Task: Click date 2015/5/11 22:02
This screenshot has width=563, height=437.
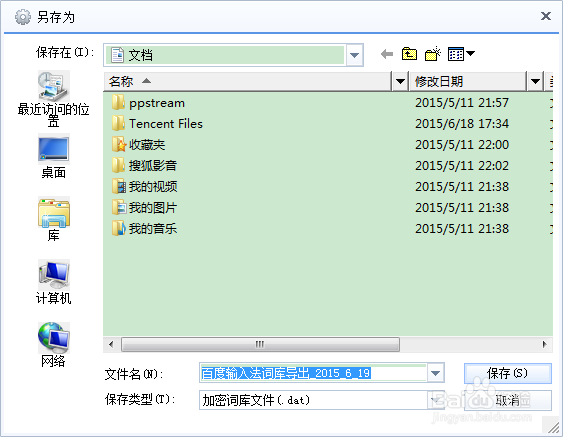Action: (462, 166)
